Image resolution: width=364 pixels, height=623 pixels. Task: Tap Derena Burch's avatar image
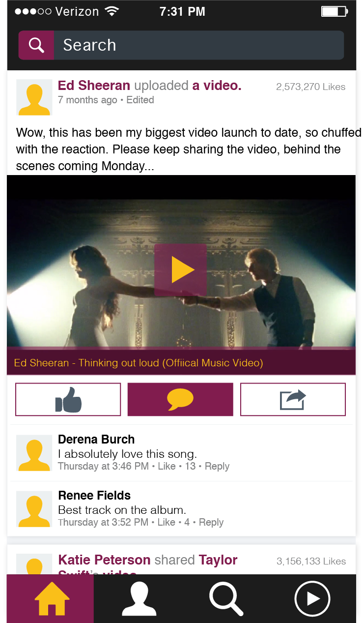(x=34, y=453)
